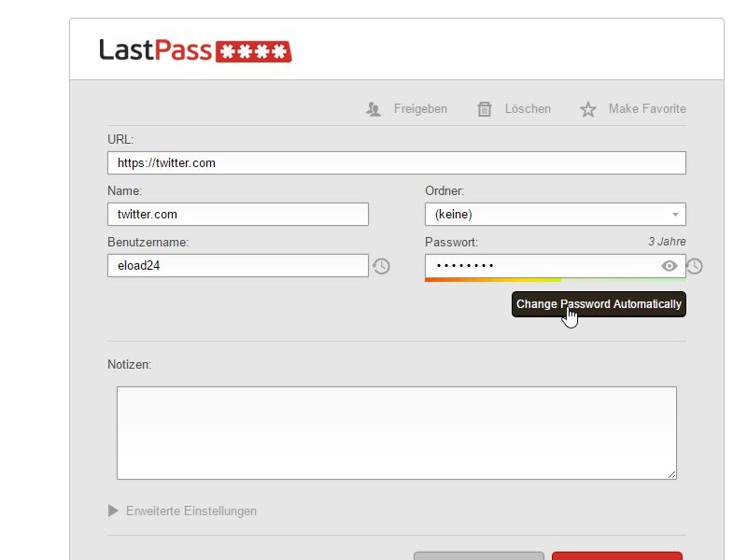The width and height of the screenshot is (747, 560).
Task: Click the '3 Jahre' password age text
Action: (x=667, y=242)
